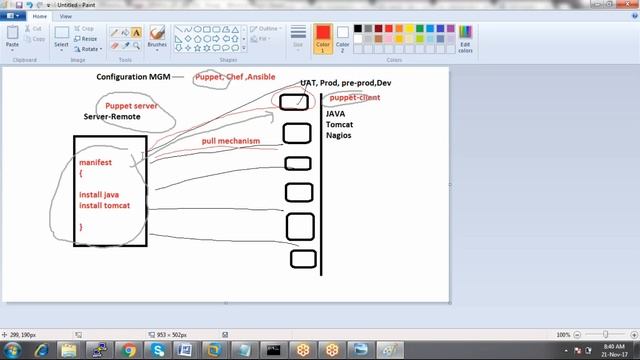
Task: Pick the yellow color swatch
Action: (409, 28)
